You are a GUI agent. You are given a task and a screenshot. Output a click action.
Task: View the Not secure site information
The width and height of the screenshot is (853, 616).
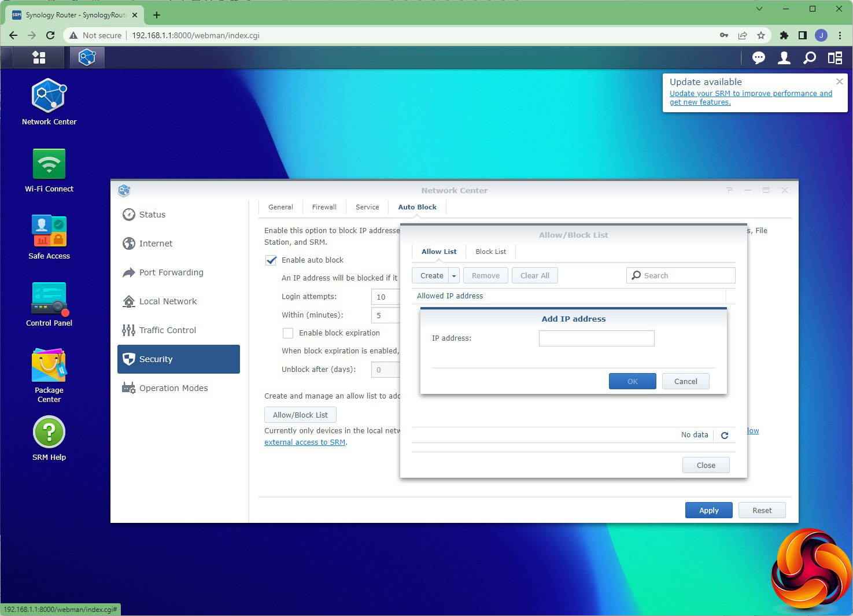[96, 35]
